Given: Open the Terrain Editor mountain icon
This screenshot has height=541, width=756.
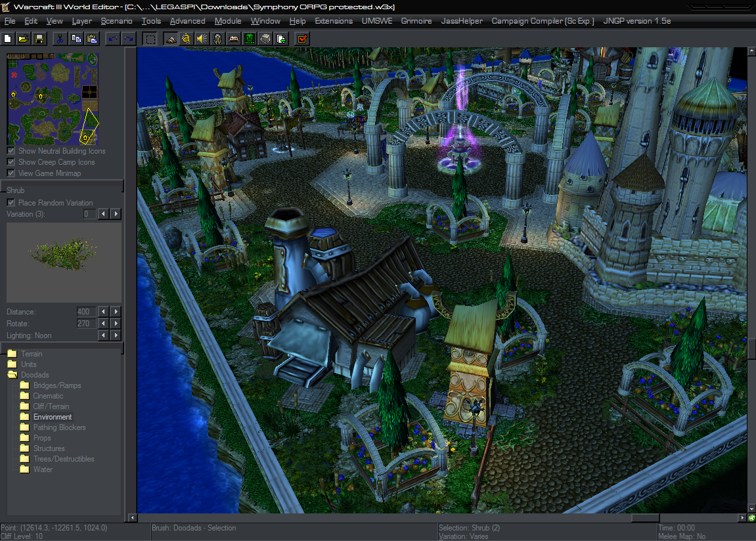Looking at the screenshot, I should coord(171,39).
